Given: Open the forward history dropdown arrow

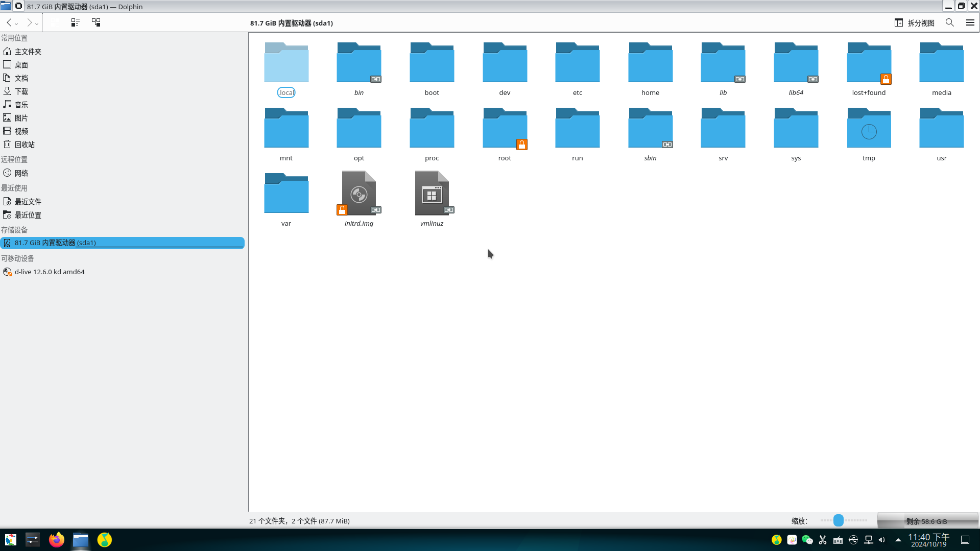Looking at the screenshot, I should click(x=37, y=23).
